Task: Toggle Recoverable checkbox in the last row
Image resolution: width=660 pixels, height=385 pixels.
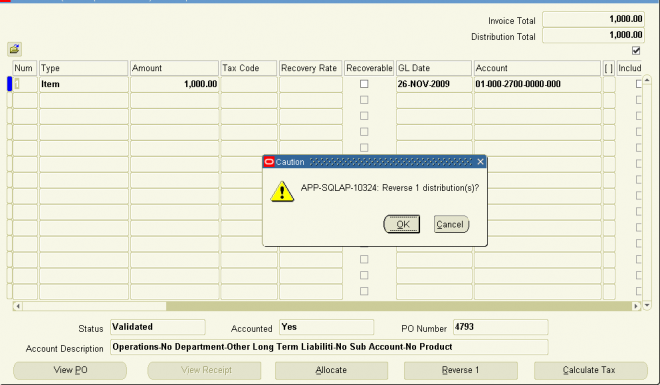Action: click(364, 291)
